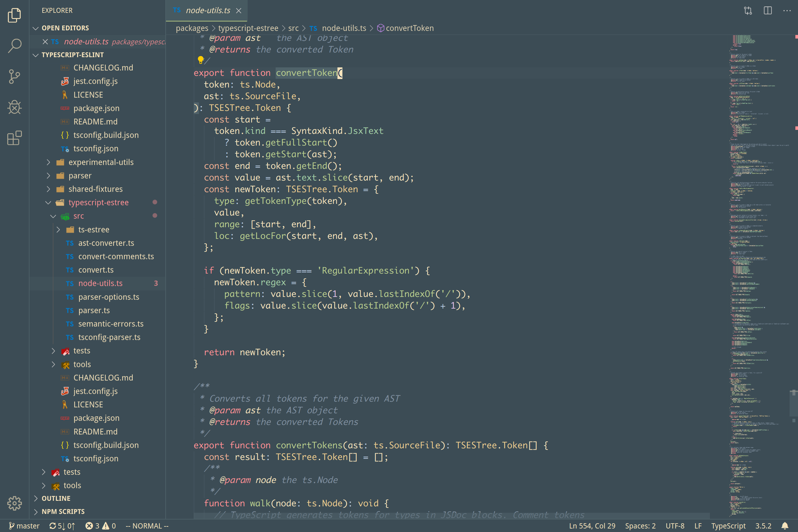This screenshot has height=532, width=798.
Task: Open the Search view
Action: tap(14, 45)
